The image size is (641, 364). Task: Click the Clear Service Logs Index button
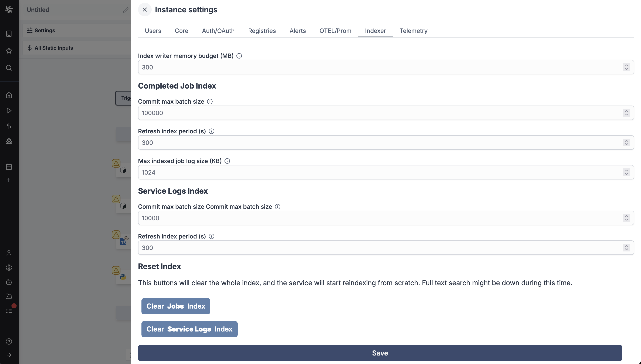[190, 329]
